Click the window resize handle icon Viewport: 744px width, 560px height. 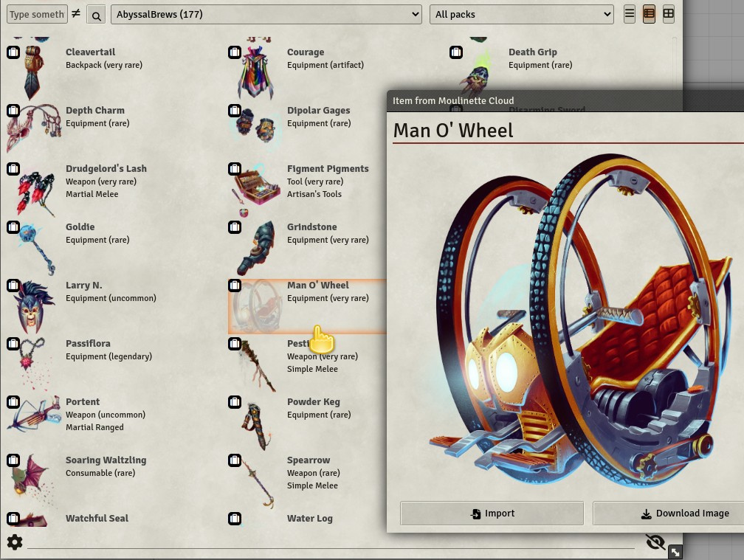point(675,552)
